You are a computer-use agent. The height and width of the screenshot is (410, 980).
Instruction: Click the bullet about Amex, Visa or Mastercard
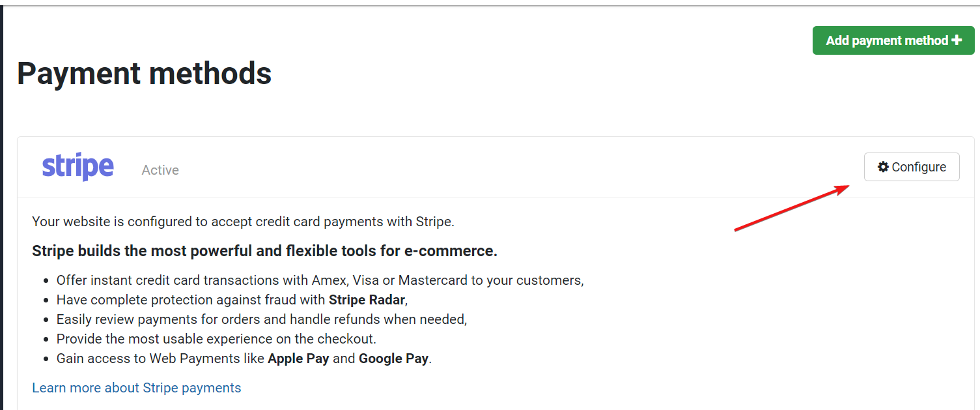coord(320,280)
